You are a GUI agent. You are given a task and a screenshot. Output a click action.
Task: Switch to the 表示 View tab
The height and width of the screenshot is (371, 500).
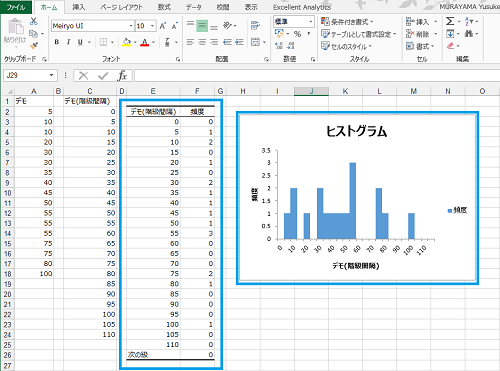[x=251, y=7]
